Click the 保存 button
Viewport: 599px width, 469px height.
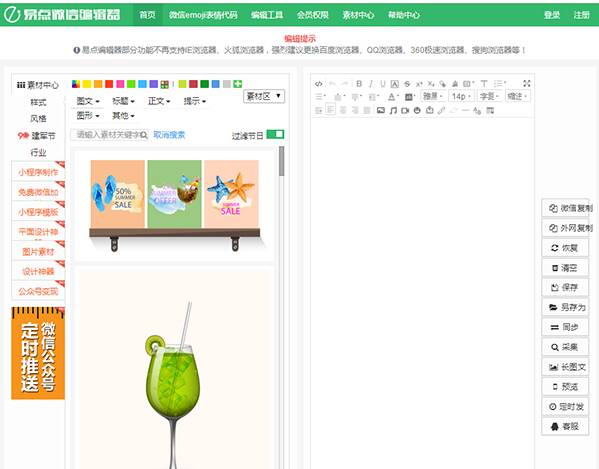click(565, 288)
